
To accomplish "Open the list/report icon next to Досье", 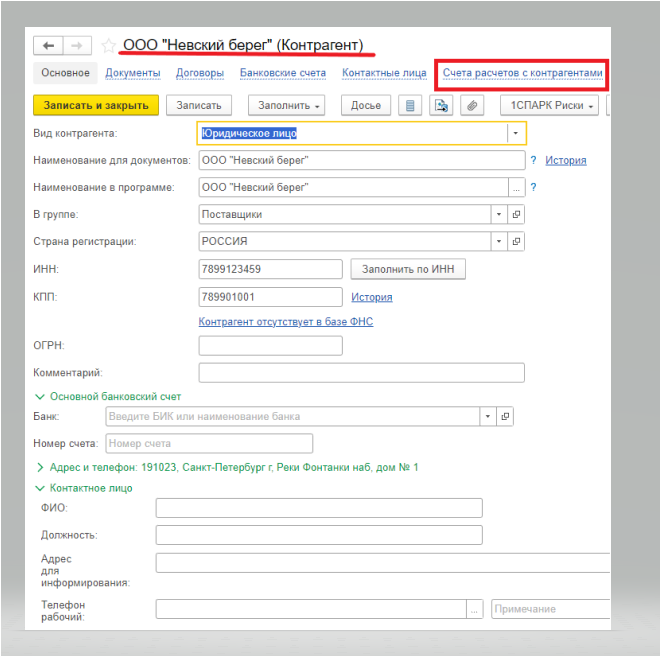I will tap(410, 105).
